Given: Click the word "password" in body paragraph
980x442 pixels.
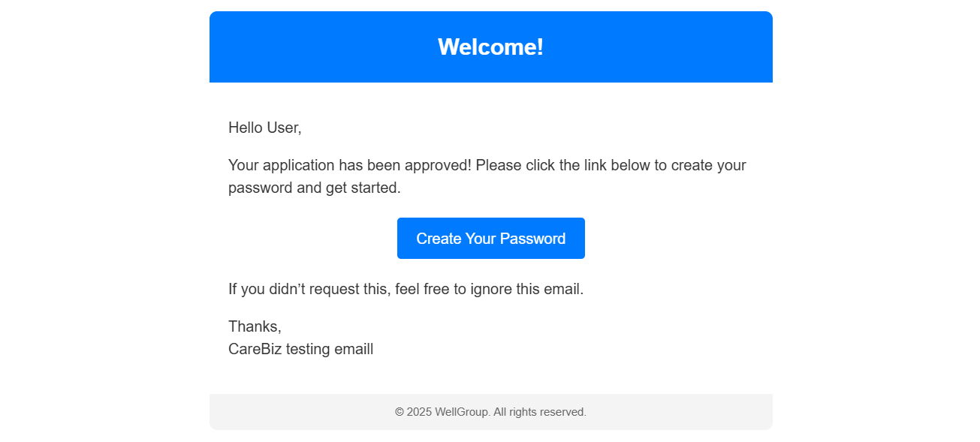Looking at the screenshot, I should point(261,188).
